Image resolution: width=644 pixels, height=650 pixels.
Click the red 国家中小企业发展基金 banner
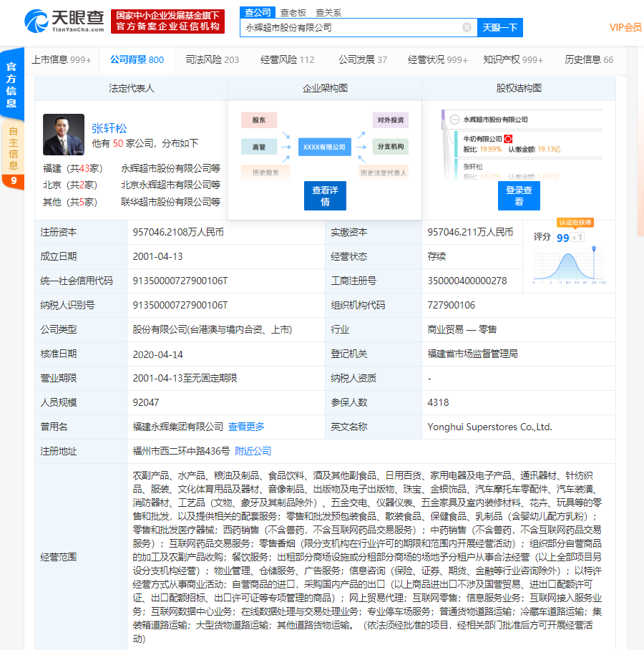coord(168,21)
